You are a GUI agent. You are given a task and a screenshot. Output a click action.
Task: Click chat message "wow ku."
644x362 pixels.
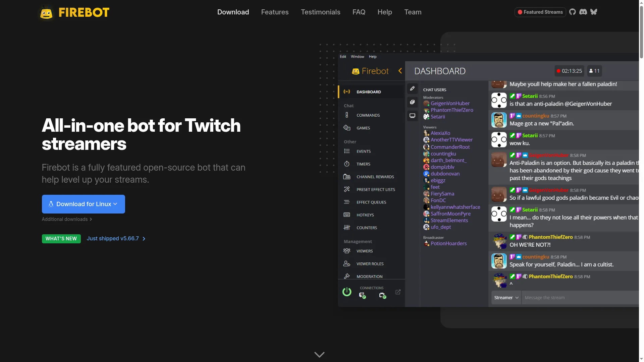coord(520,143)
